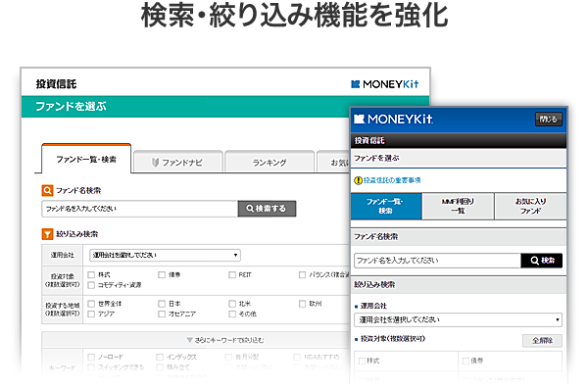
Task: Focus the mobile fund name search field
Action: [437, 261]
